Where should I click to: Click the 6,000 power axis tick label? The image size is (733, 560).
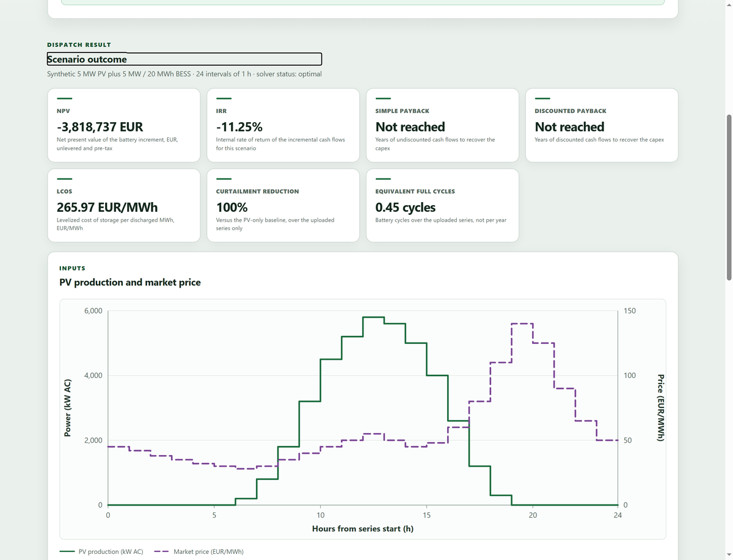pos(93,311)
